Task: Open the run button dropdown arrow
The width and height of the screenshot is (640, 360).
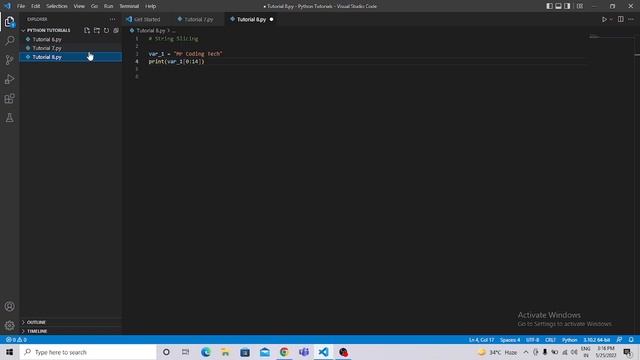Action: [x=611, y=19]
